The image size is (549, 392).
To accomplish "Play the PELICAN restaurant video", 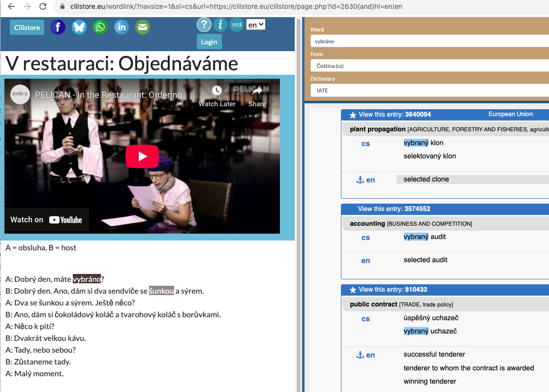I will (x=142, y=156).
